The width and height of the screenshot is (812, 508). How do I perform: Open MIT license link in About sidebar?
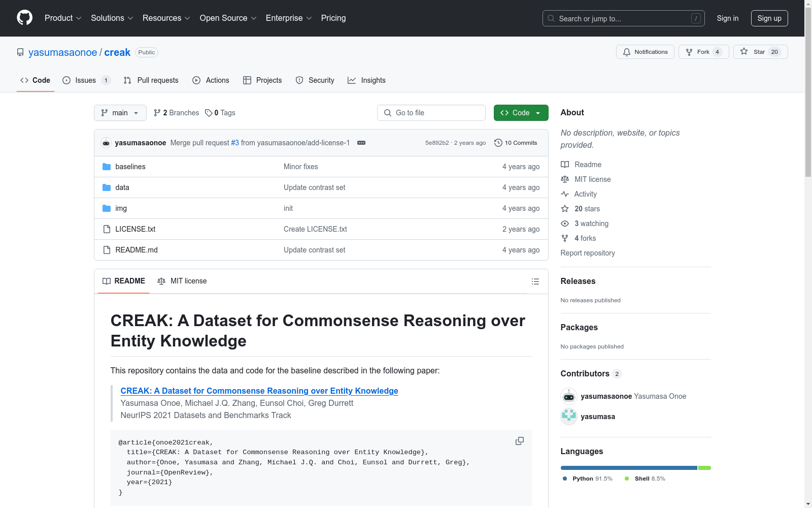[586, 179]
